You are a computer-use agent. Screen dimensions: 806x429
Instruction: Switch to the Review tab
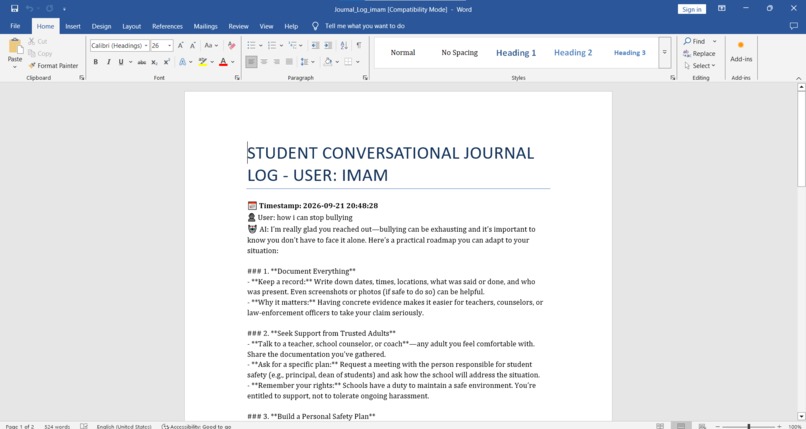pyautogui.click(x=239, y=26)
